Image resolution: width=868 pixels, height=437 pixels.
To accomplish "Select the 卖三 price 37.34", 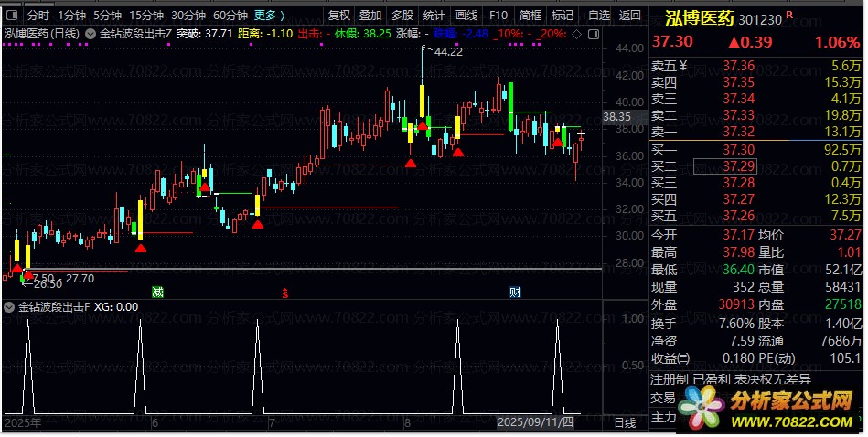I will pyautogui.click(x=738, y=99).
